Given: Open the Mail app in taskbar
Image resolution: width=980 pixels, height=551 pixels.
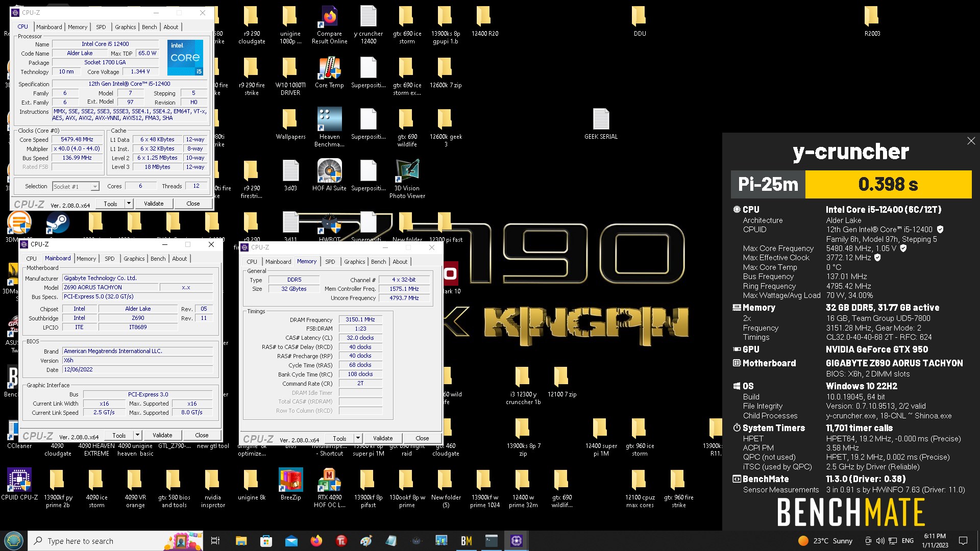Looking at the screenshot, I should 291,541.
